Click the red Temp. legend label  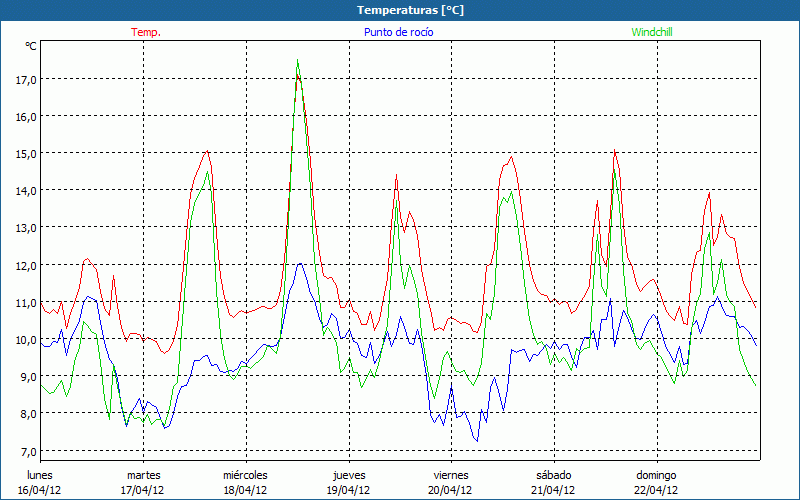pos(145,32)
